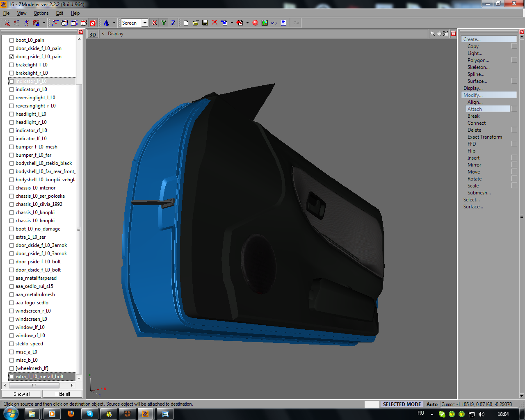The image size is (525, 420).
Task: Uncheck the door_pside_f_L0_pain object checkbox
Action: pos(11,57)
